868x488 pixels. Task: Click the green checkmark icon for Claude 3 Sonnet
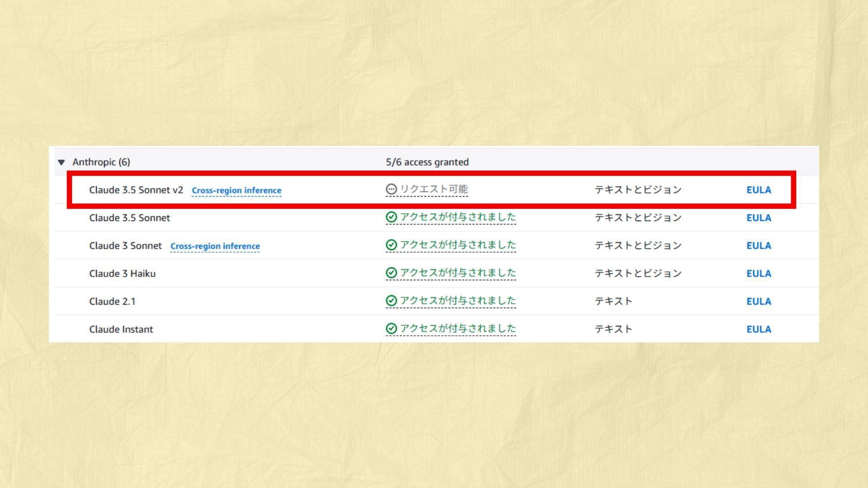[x=392, y=245]
